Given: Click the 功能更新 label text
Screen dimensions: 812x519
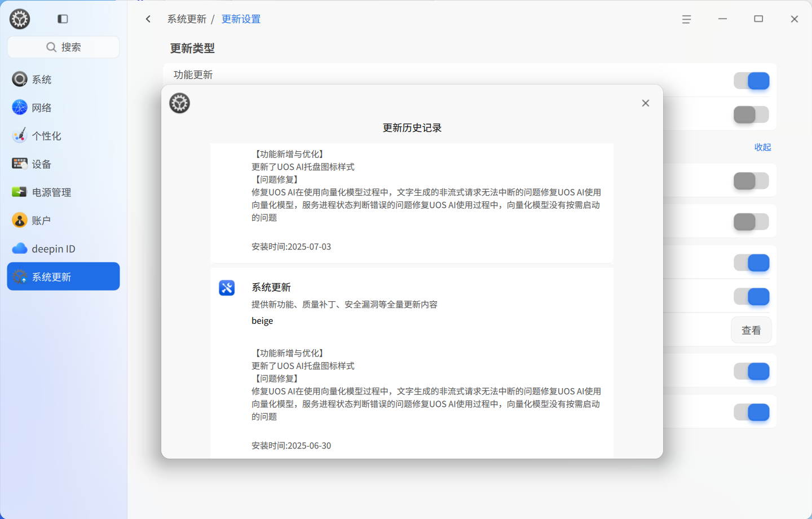Looking at the screenshot, I should point(193,75).
